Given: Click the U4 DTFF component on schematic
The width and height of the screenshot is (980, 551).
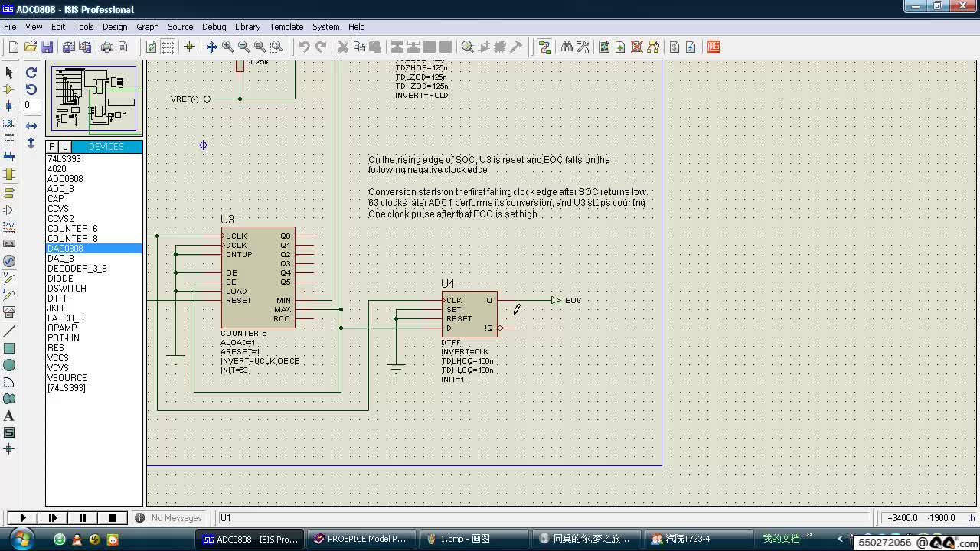Looking at the screenshot, I should coord(469,314).
